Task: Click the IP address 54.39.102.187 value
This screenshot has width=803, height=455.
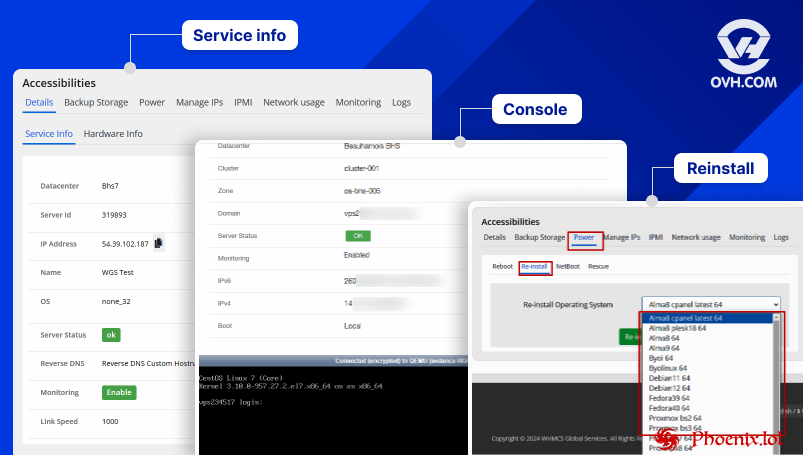Action: tap(125, 244)
